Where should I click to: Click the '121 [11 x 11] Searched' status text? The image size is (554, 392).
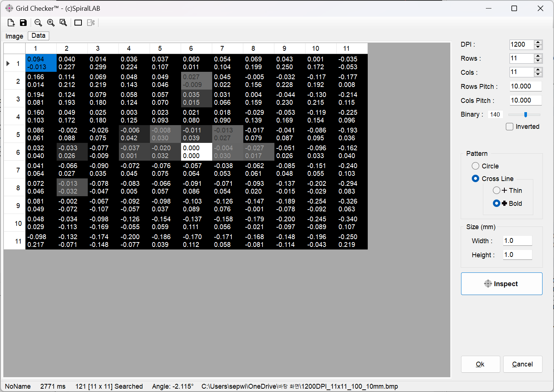tap(109, 386)
